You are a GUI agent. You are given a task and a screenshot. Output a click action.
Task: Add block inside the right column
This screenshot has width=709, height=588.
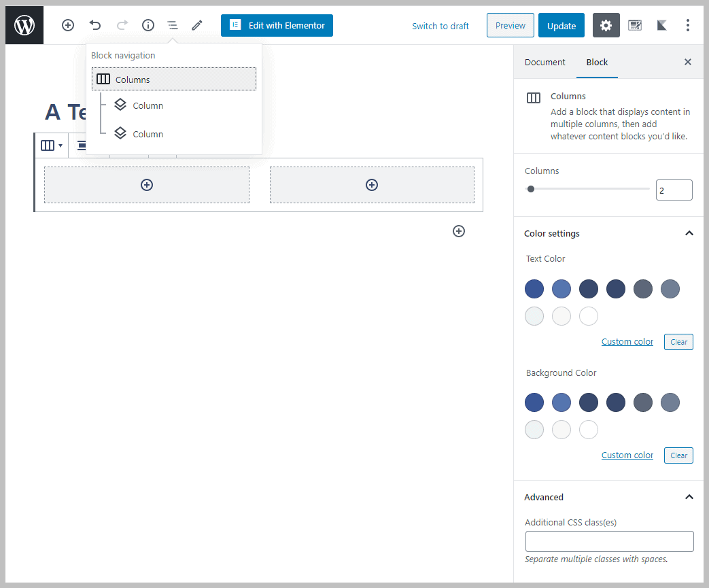372,185
